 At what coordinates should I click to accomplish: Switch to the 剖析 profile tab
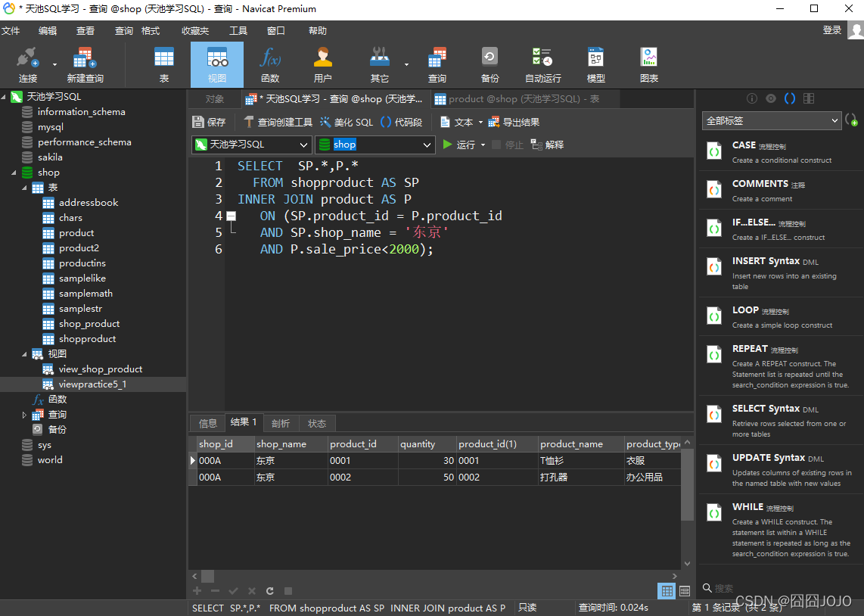(x=281, y=423)
